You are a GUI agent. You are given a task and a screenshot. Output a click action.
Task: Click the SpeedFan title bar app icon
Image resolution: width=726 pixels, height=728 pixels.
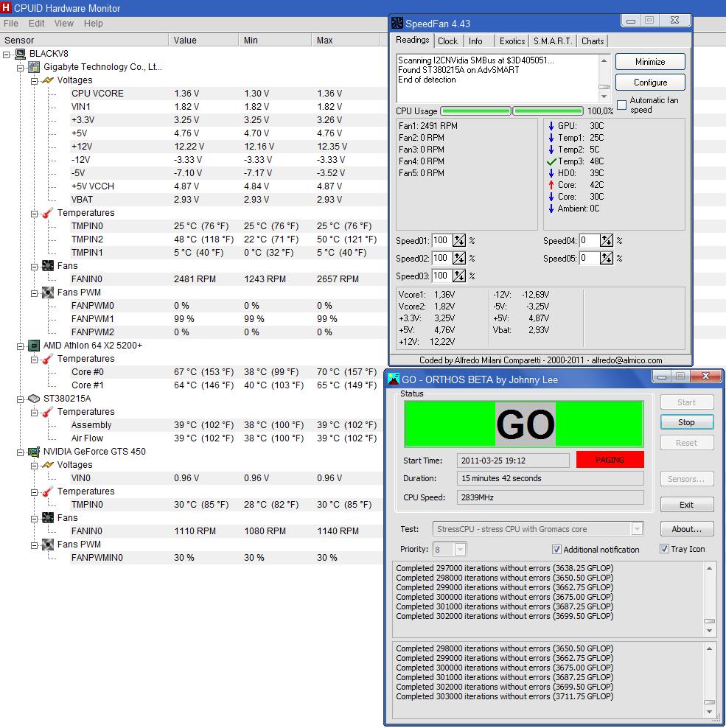pos(397,24)
